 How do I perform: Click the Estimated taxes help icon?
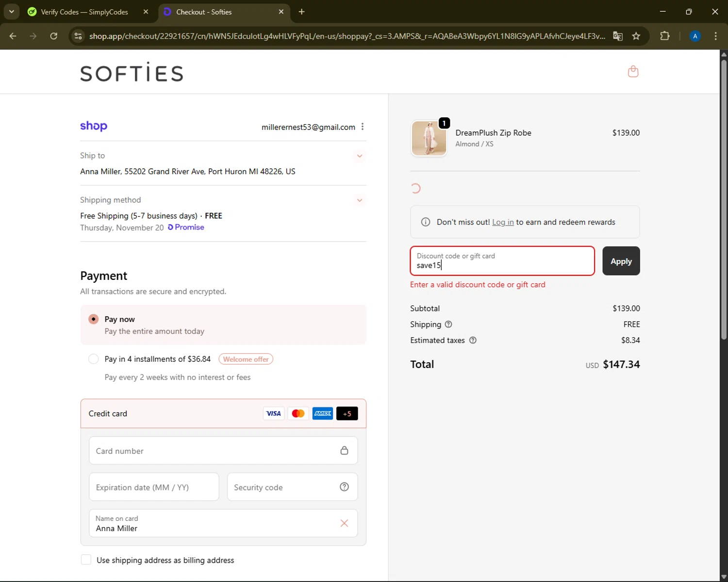[x=473, y=340]
